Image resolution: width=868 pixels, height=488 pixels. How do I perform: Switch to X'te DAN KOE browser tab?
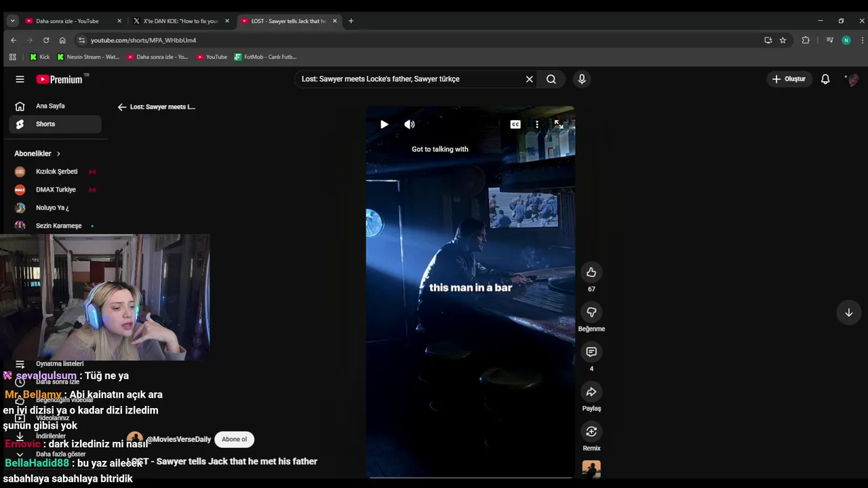coord(180,21)
